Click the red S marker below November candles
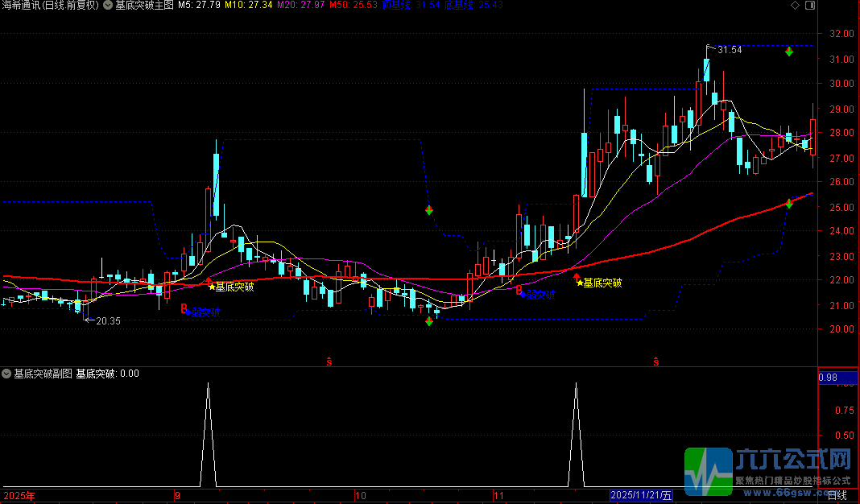Screen dimensions: 860x504 click(x=656, y=361)
